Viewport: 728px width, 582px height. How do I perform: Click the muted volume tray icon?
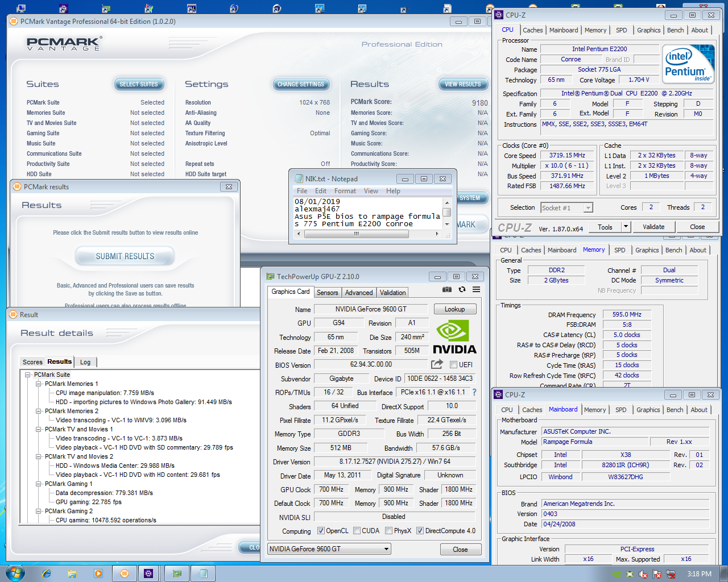(x=643, y=574)
